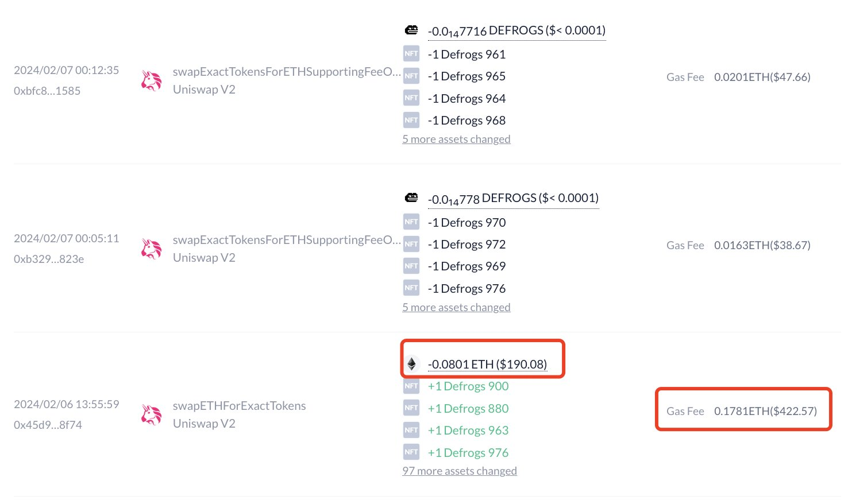Click the +1 Defrogs 880 asset entry
The image size is (848, 504).
[x=468, y=409]
